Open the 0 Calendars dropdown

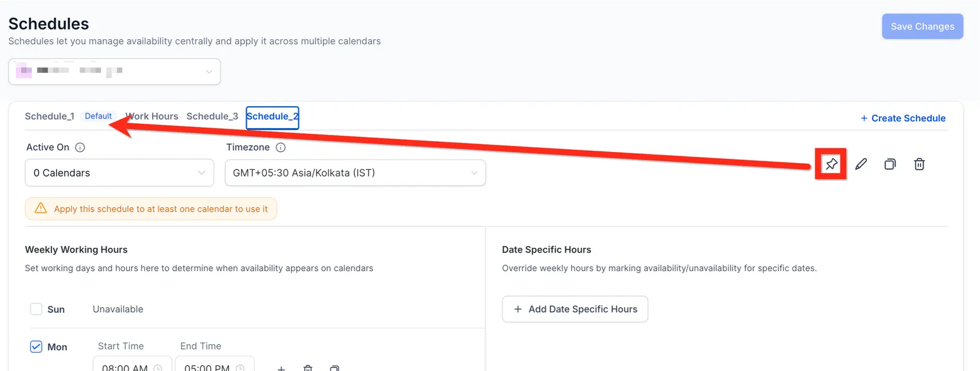click(x=119, y=173)
